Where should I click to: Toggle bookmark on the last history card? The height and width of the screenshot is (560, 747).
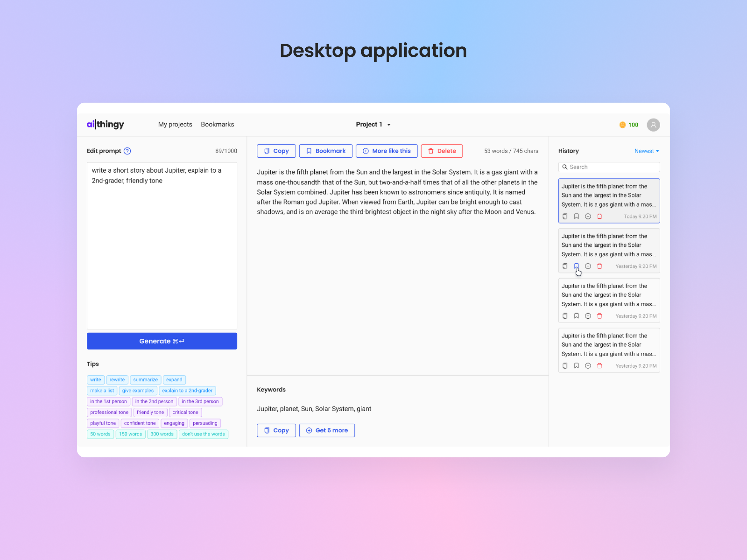pos(576,366)
